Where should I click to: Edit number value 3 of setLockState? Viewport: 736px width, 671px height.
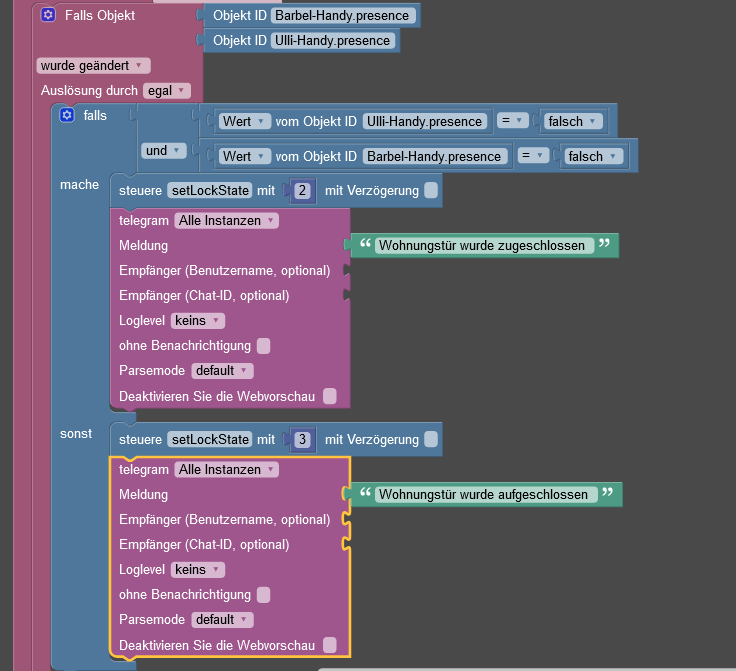point(302,440)
